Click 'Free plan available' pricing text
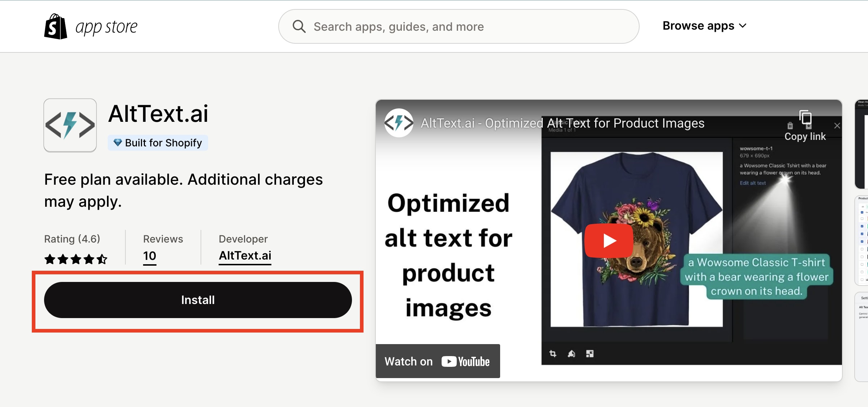 point(184,190)
